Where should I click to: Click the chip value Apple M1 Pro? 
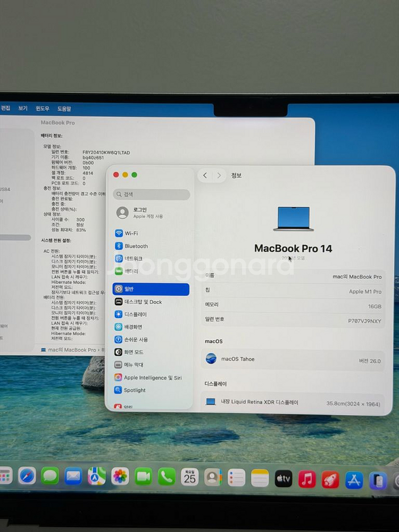pos(365,291)
